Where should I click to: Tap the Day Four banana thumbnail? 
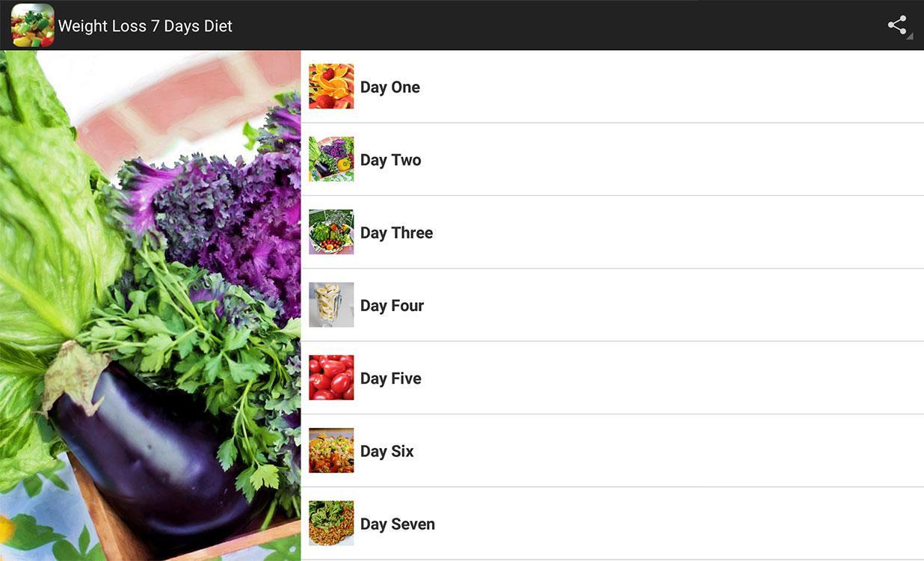pos(331,304)
